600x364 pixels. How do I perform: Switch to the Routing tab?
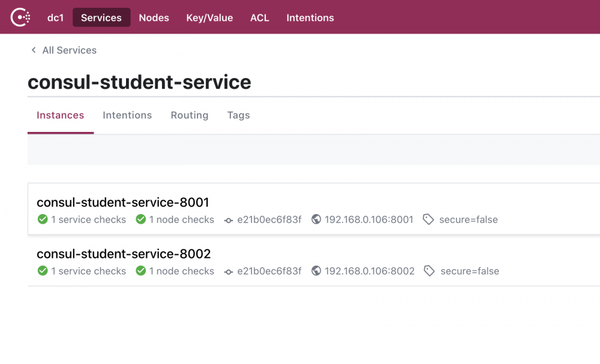(x=189, y=115)
